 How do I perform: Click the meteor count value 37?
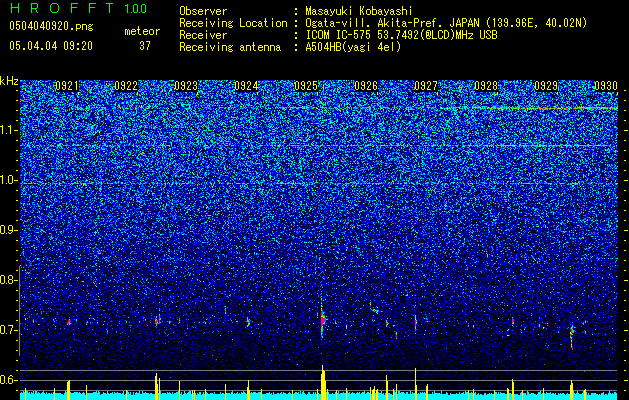(x=145, y=46)
